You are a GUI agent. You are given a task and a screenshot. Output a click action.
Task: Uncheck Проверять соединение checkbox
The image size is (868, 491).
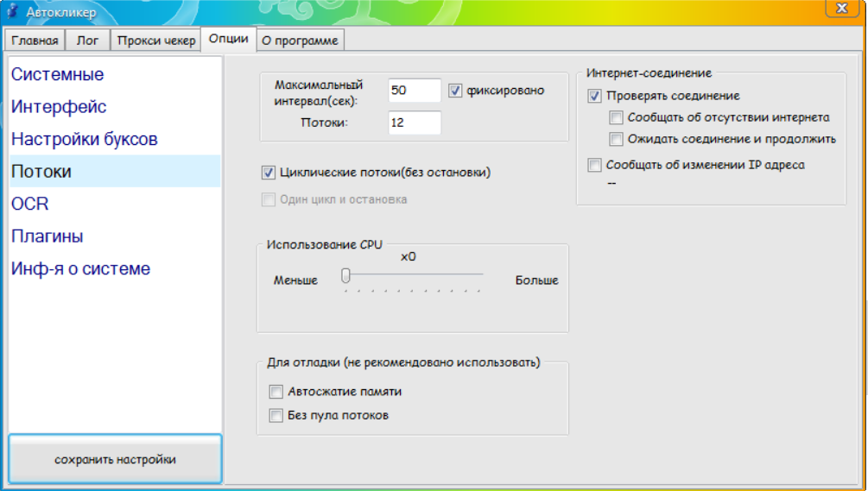tap(594, 96)
